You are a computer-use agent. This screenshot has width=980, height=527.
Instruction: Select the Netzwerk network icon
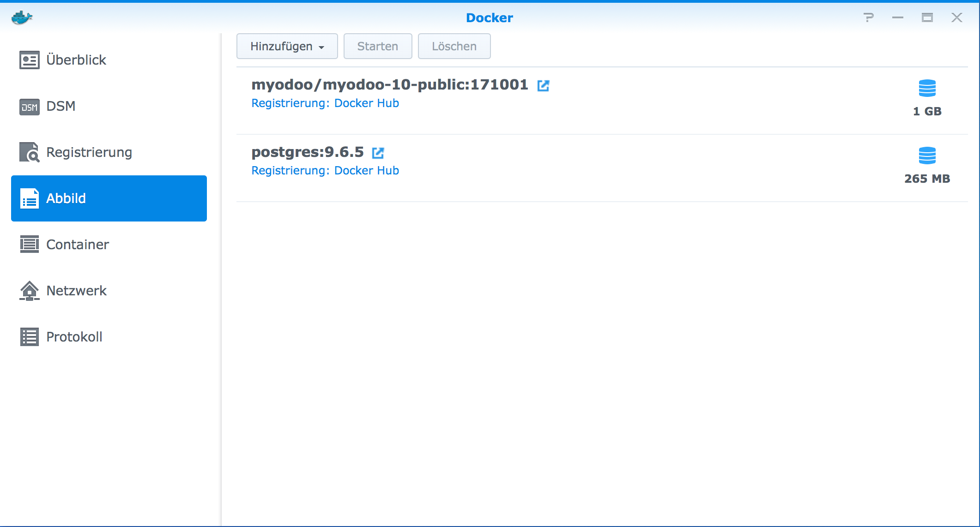click(29, 290)
